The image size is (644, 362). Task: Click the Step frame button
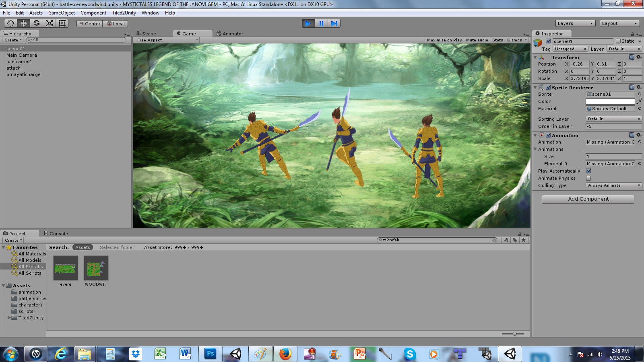(334, 23)
